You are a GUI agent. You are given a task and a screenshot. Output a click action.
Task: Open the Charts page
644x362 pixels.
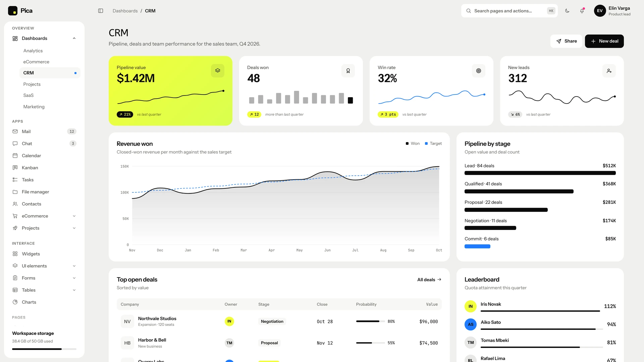[44, 302]
